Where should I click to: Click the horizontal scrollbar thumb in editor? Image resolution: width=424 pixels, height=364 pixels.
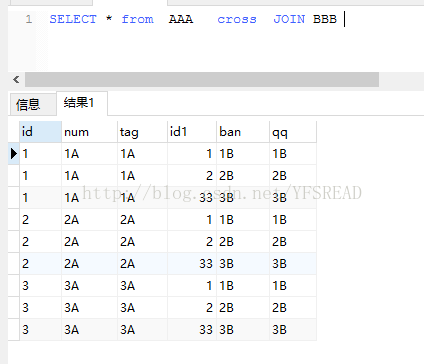(202, 79)
